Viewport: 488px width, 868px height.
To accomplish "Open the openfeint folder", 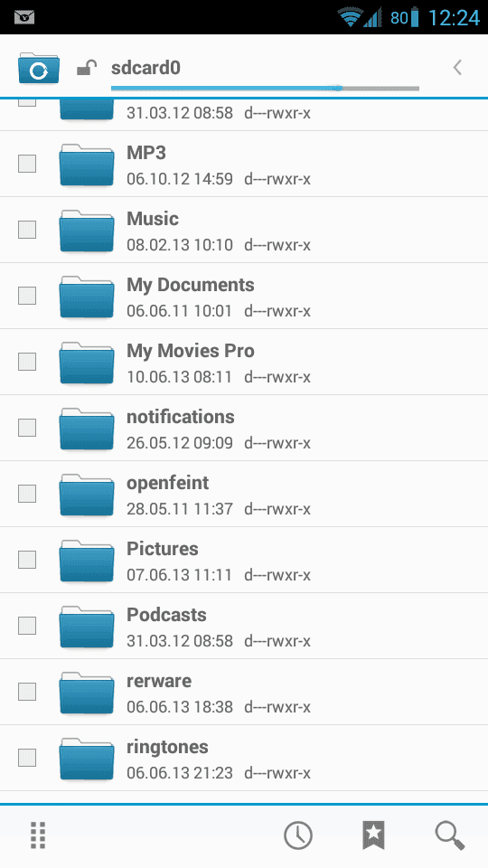I will coord(244,494).
